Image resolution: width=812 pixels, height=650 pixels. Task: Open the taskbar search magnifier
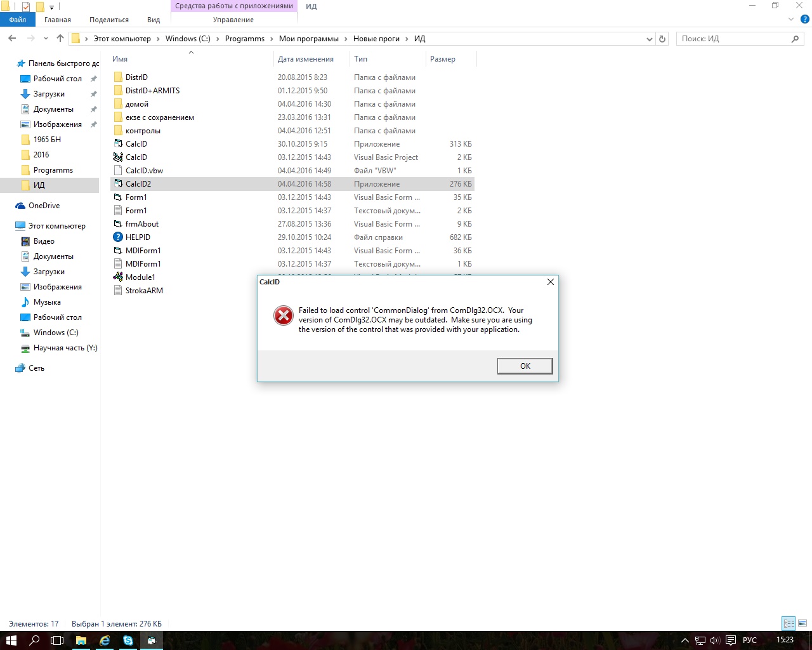(x=34, y=640)
